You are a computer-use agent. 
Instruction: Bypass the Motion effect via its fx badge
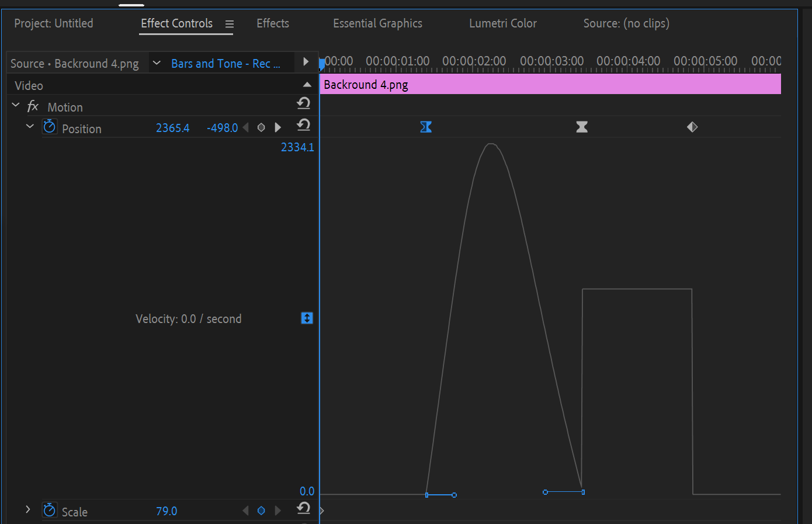33,106
